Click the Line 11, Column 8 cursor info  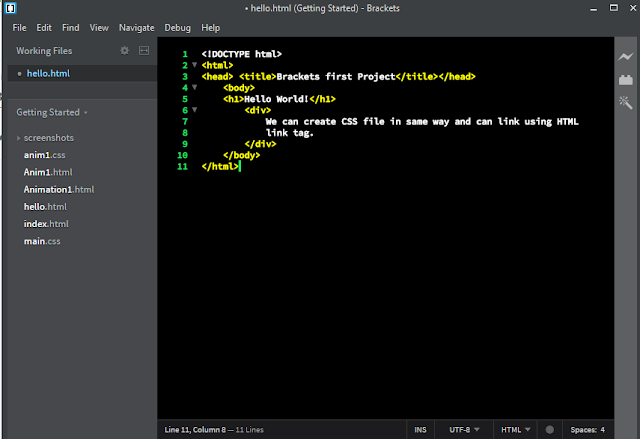(x=195, y=430)
